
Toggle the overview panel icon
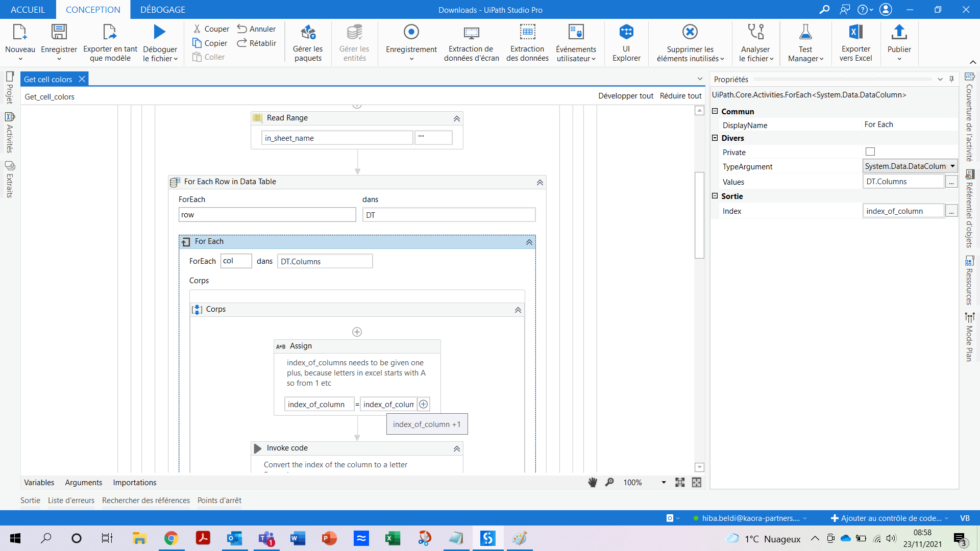pyautogui.click(x=697, y=483)
